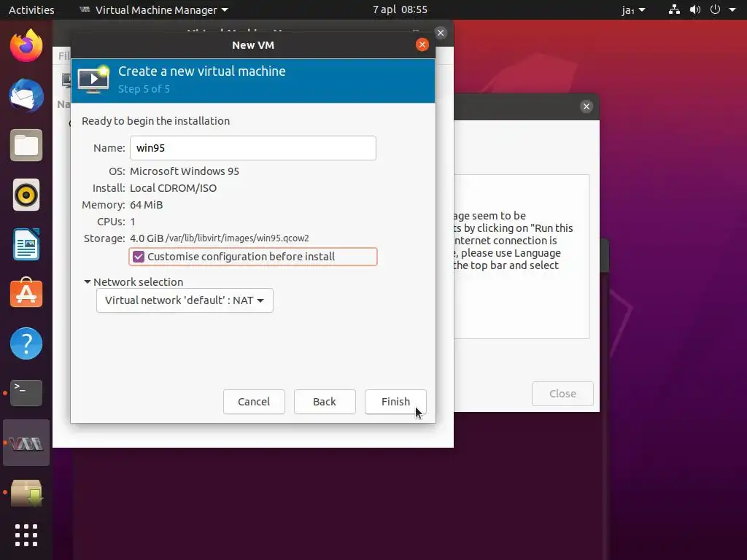Click the Step 5 of 5 text

tap(144, 89)
